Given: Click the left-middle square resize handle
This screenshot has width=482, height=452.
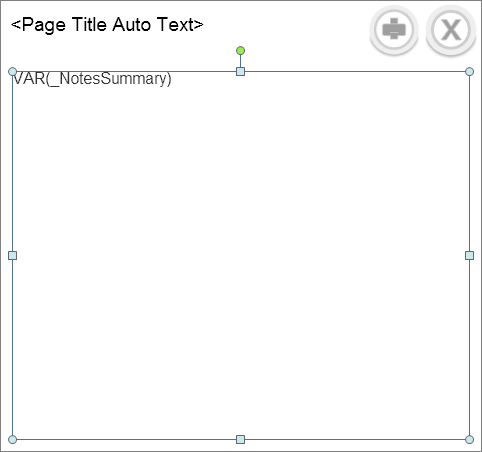Looking at the screenshot, I should [12, 255].
